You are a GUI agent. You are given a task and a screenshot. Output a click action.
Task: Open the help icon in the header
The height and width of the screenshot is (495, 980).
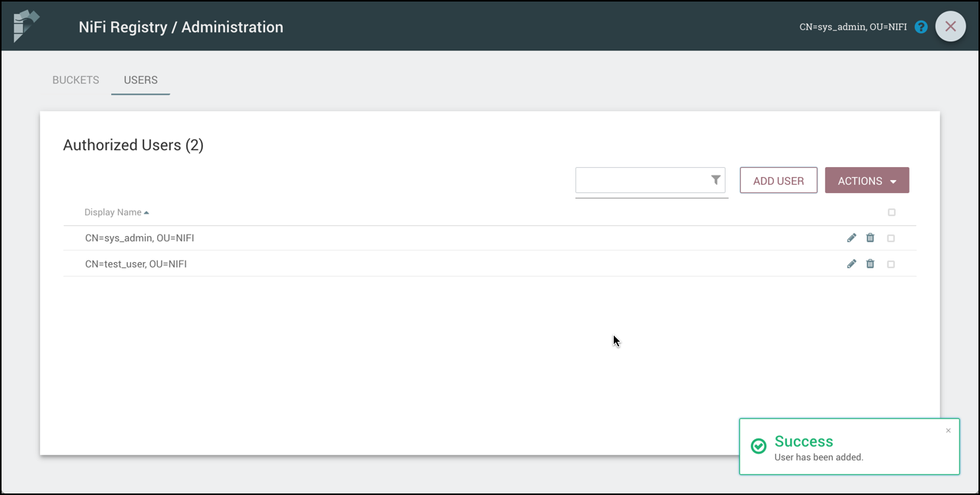coord(920,26)
